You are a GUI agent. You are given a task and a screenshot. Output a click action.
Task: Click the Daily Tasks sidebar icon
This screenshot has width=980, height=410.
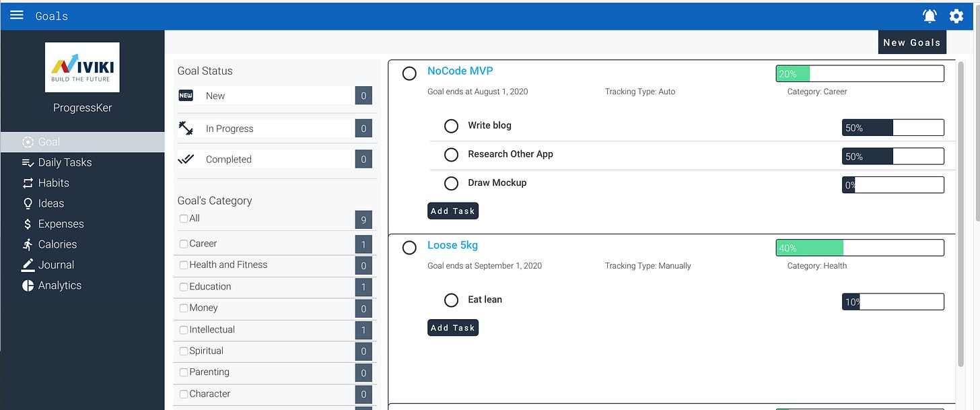(x=28, y=162)
